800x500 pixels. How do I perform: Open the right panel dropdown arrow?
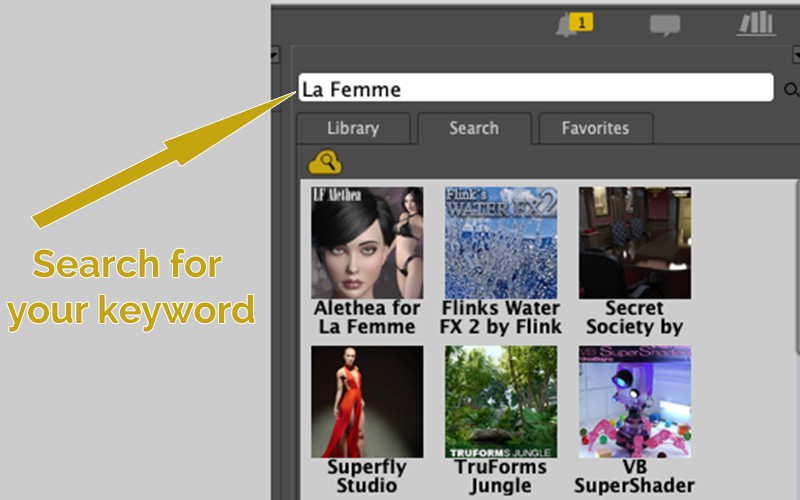click(x=796, y=55)
